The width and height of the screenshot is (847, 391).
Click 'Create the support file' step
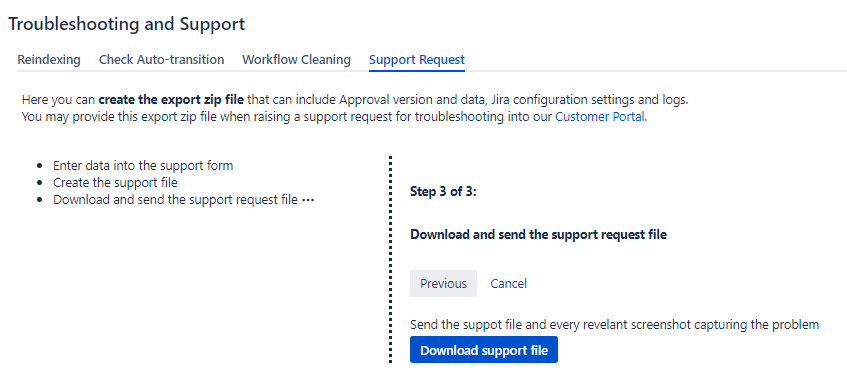[x=116, y=183]
